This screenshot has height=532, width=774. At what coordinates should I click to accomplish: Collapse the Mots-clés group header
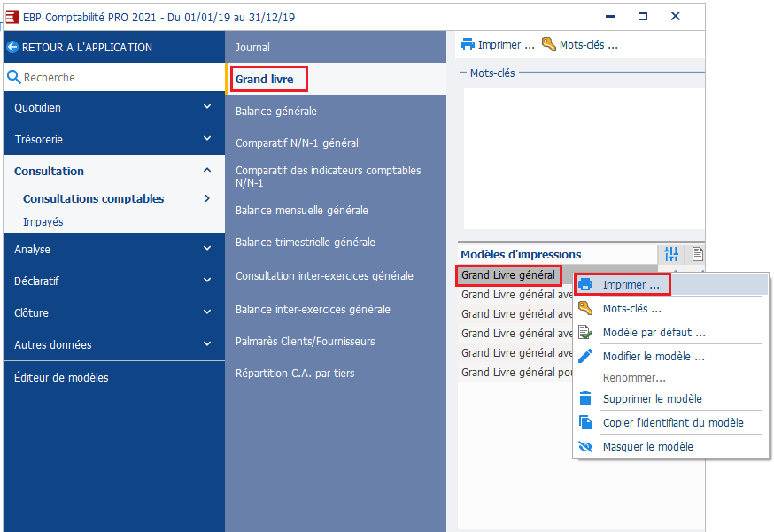[x=463, y=73]
